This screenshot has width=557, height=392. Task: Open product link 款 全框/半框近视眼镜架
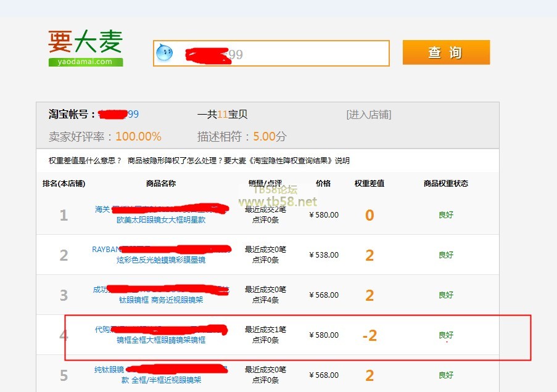161,380
